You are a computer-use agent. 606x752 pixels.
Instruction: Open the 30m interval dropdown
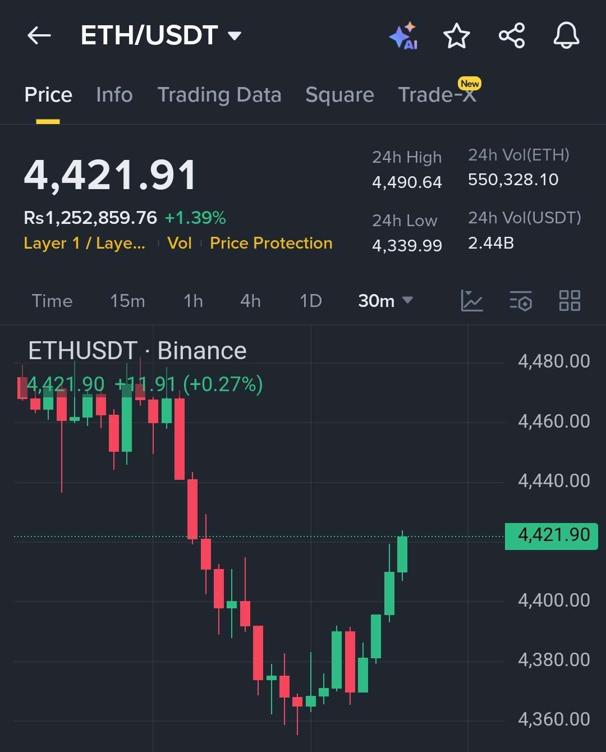coord(385,301)
